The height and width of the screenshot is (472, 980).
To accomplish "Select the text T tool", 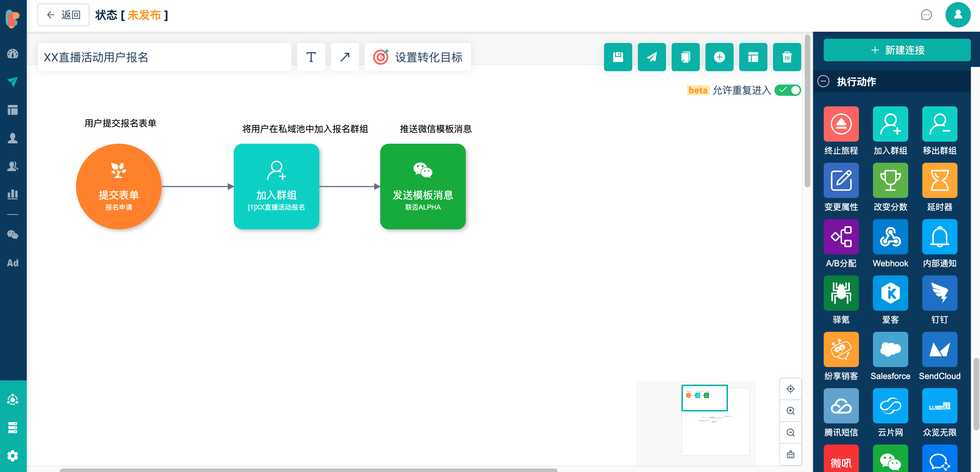I will [x=311, y=57].
